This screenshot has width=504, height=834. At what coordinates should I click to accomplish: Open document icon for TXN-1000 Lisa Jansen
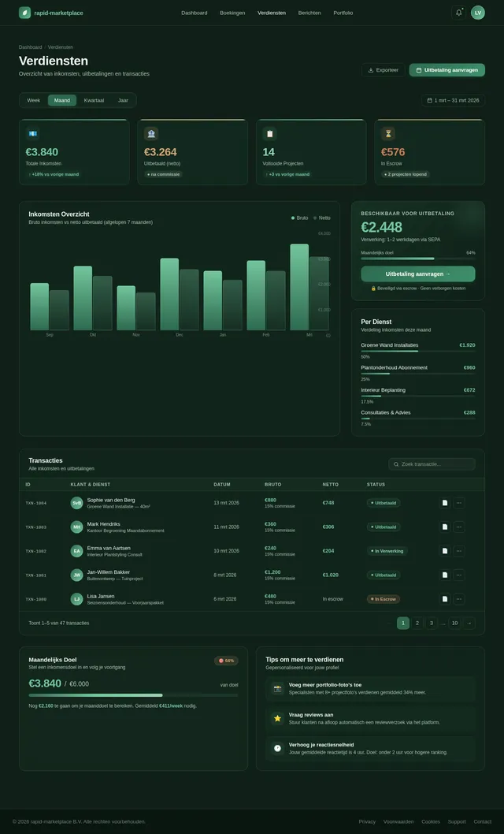445,599
